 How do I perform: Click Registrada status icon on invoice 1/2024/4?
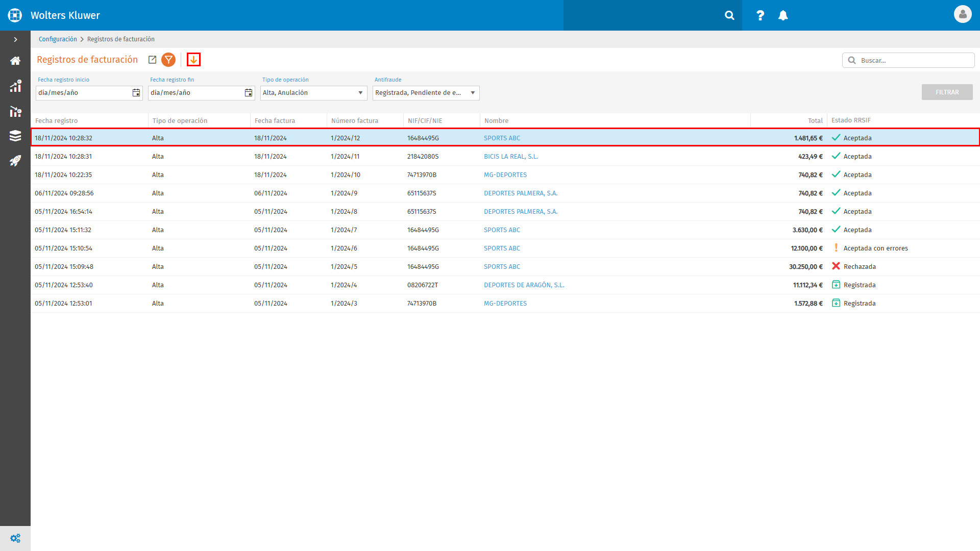[x=836, y=285]
